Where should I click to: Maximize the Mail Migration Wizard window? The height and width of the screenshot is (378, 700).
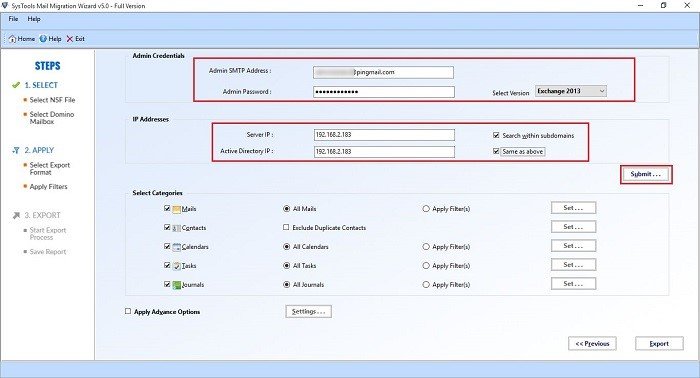point(664,5)
